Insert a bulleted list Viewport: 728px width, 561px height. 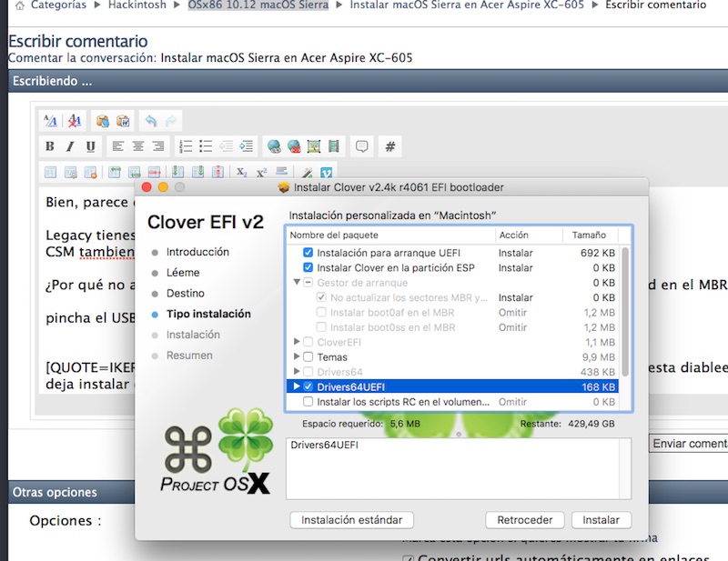206,146
